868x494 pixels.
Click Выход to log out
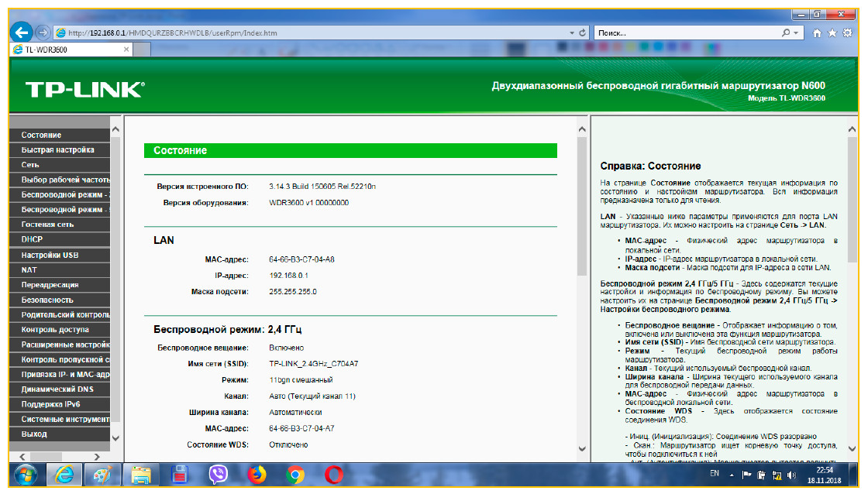pos(34,434)
